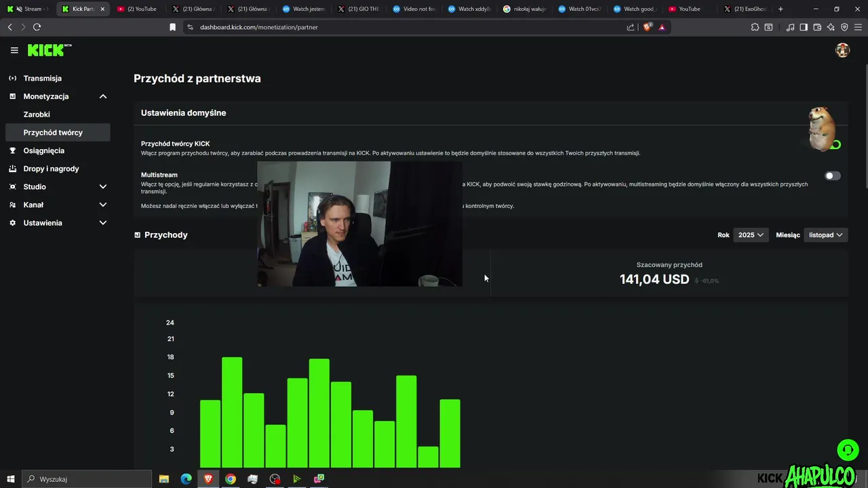The width and height of the screenshot is (868, 488).
Task: Click the Osiągnięcia trophy icon
Action: tap(12, 150)
